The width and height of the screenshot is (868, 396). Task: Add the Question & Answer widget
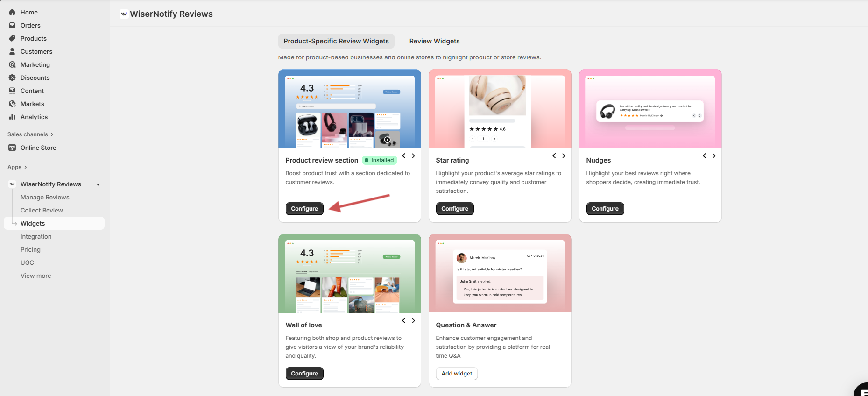tap(457, 374)
